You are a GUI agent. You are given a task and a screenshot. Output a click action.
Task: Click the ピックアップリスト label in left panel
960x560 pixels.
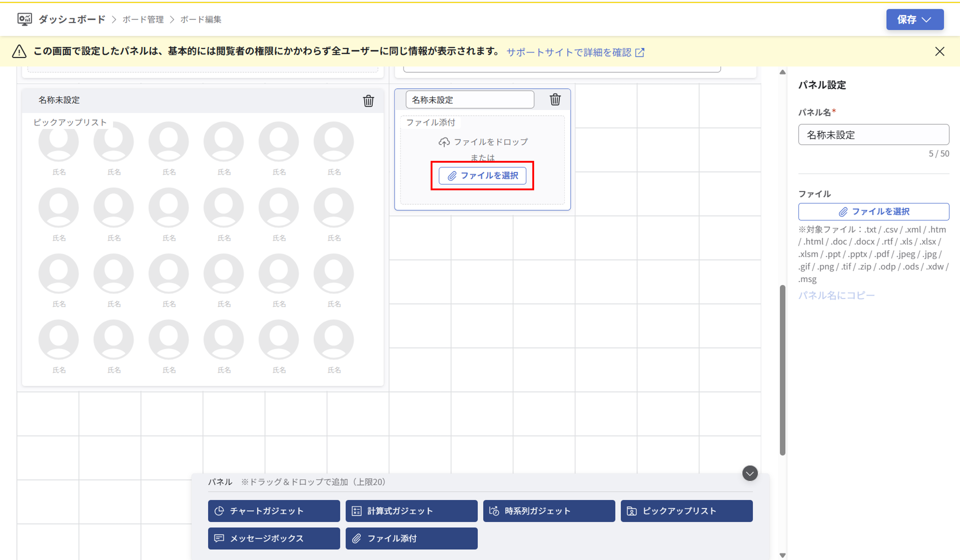click(x=70, y=122)
